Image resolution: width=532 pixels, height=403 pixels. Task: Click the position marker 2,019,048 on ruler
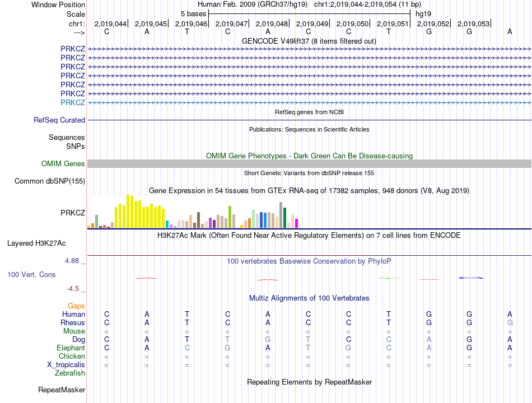272,24
